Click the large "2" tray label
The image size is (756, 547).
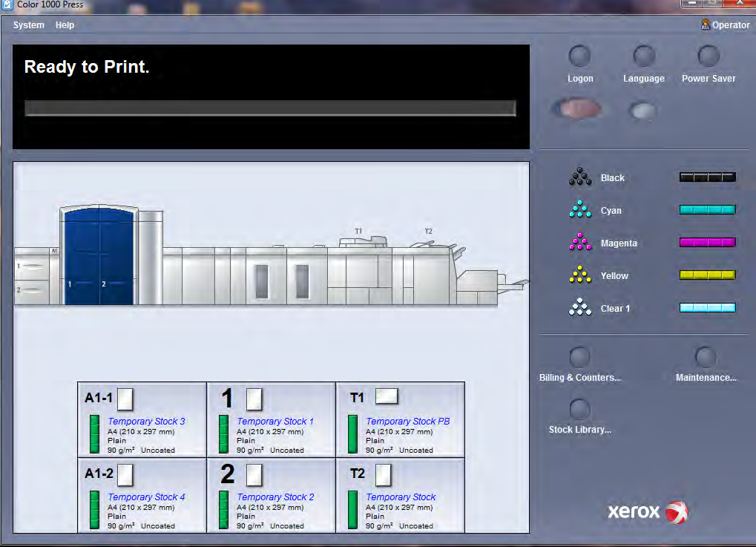[228, 474]
